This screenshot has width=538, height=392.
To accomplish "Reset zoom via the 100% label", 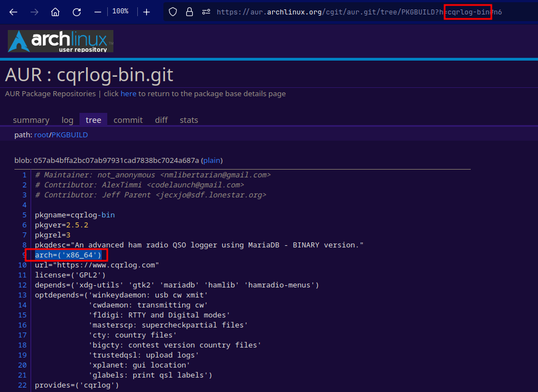I will pos(121,11).
